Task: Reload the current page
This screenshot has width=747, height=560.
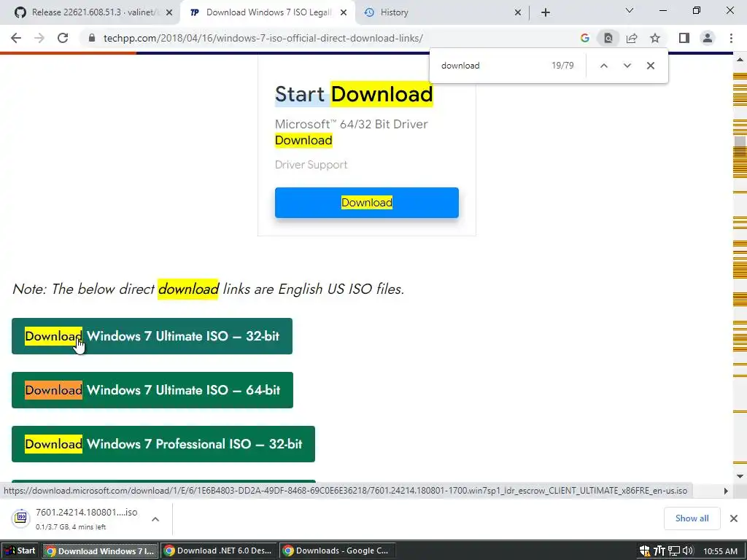Action: point(63,38)
